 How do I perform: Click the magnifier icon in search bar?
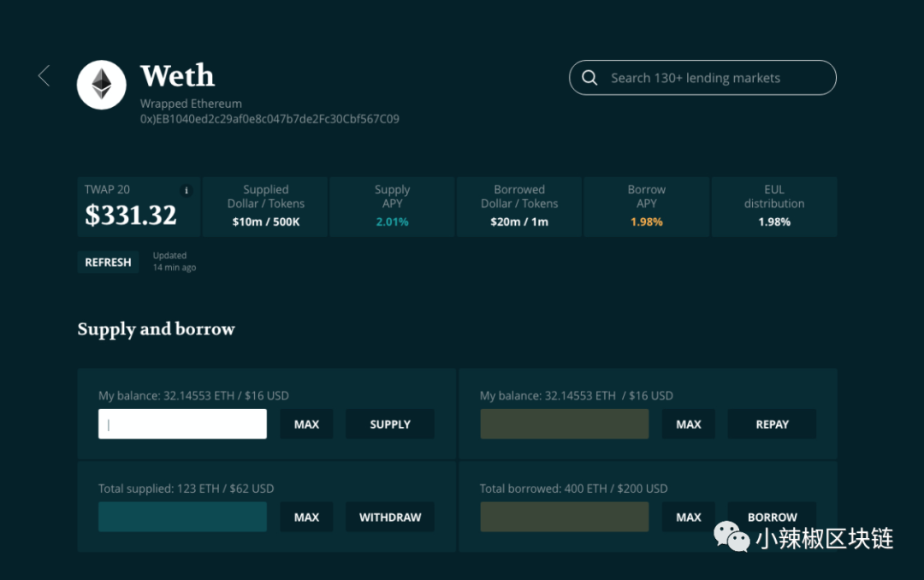(x=589, y=78)
